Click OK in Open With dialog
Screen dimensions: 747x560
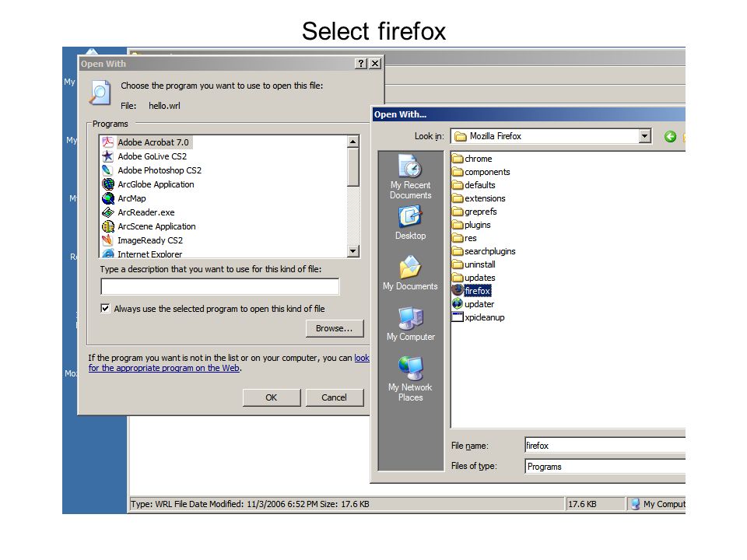272,397
